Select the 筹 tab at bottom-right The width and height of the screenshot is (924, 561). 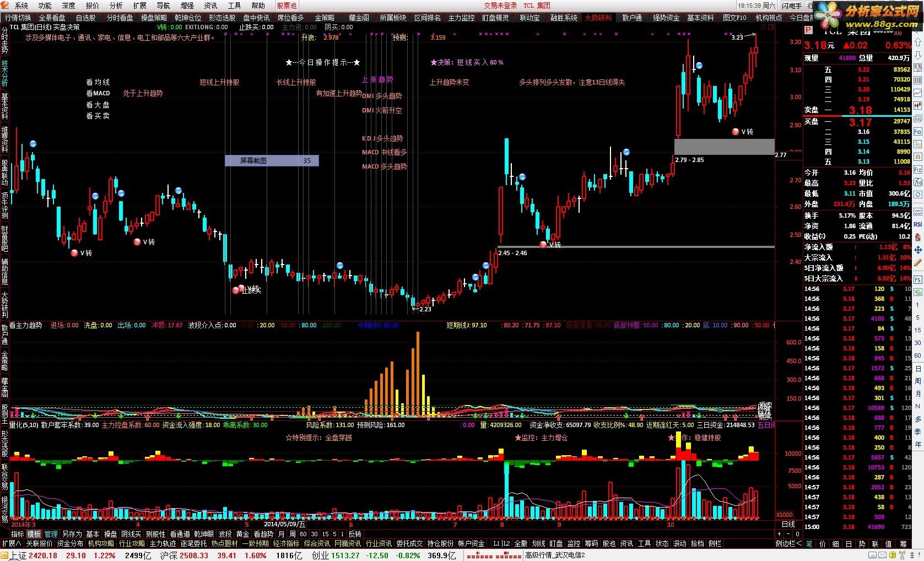click(x=903, y=543)
